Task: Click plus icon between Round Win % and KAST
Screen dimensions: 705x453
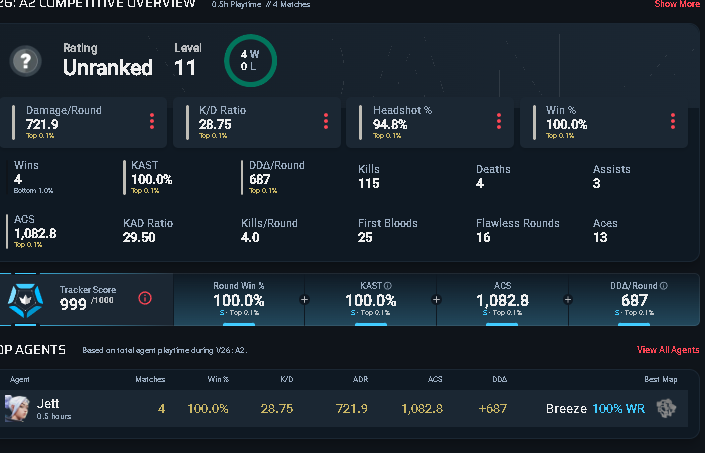Action: click(x=304, y=300)
